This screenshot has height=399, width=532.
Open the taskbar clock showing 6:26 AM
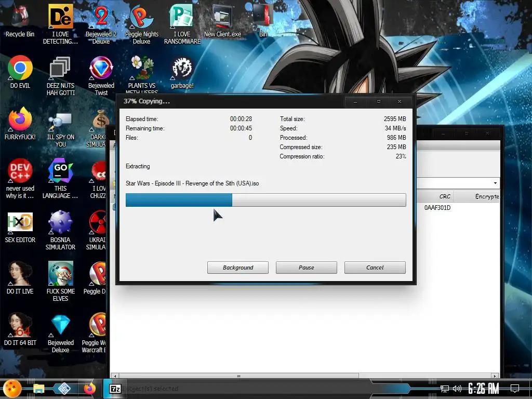484,389
